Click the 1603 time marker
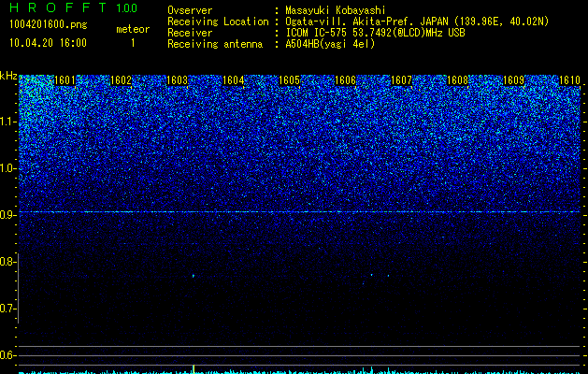 tap(177, 80)
